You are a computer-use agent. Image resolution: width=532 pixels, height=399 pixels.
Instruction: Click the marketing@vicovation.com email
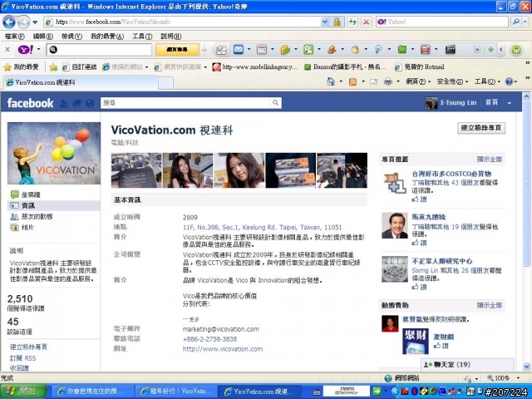pos(221,329)
